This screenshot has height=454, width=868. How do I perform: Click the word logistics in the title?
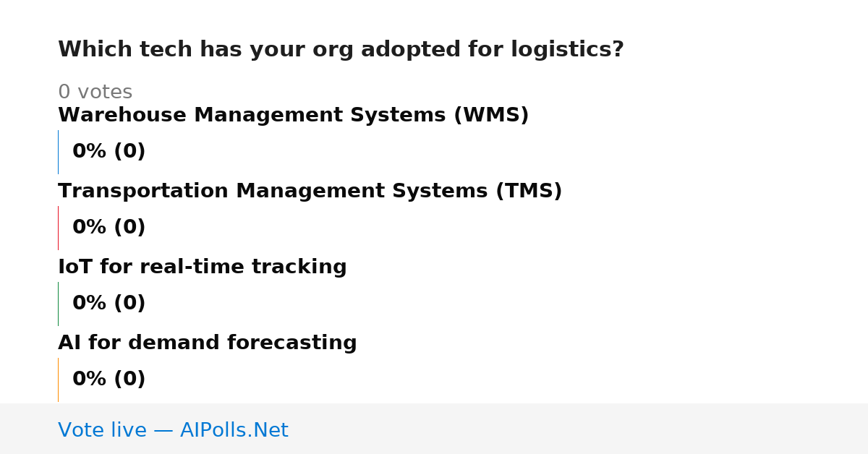pyautogui.click(x=561, y=51)
